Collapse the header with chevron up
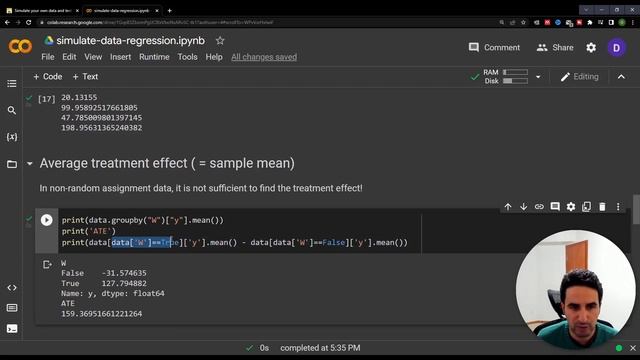 point(621,77)
